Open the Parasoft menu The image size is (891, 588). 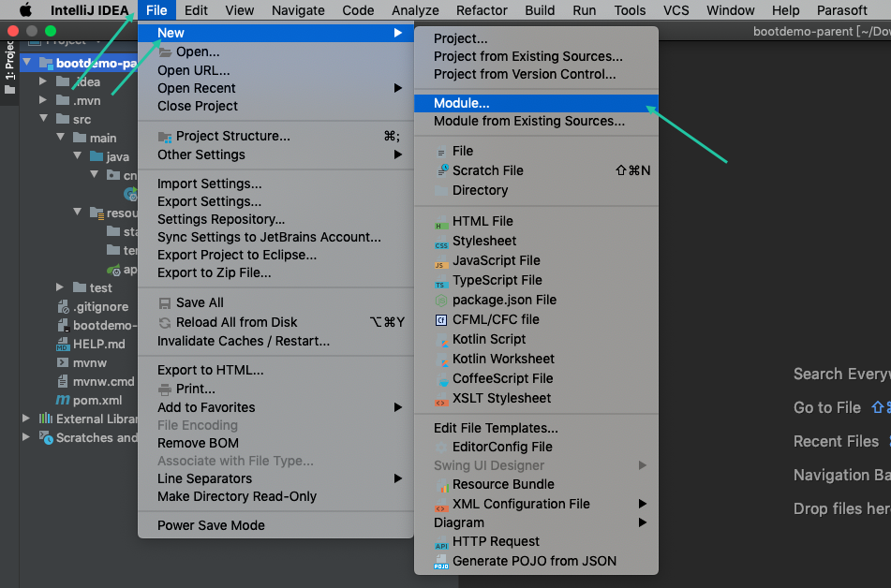pyautogui.click(x=841, y=10)
